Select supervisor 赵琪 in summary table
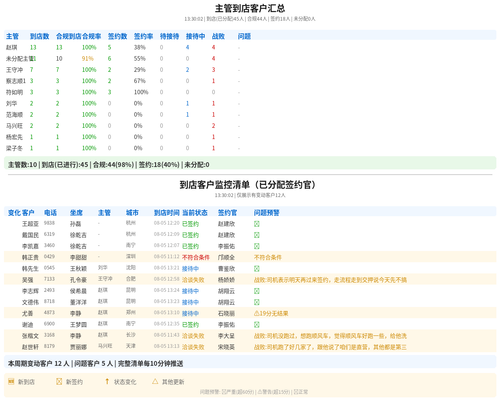The width and height of the screenshot is (500, 414). pyautogui.click(x=12, y=47)
